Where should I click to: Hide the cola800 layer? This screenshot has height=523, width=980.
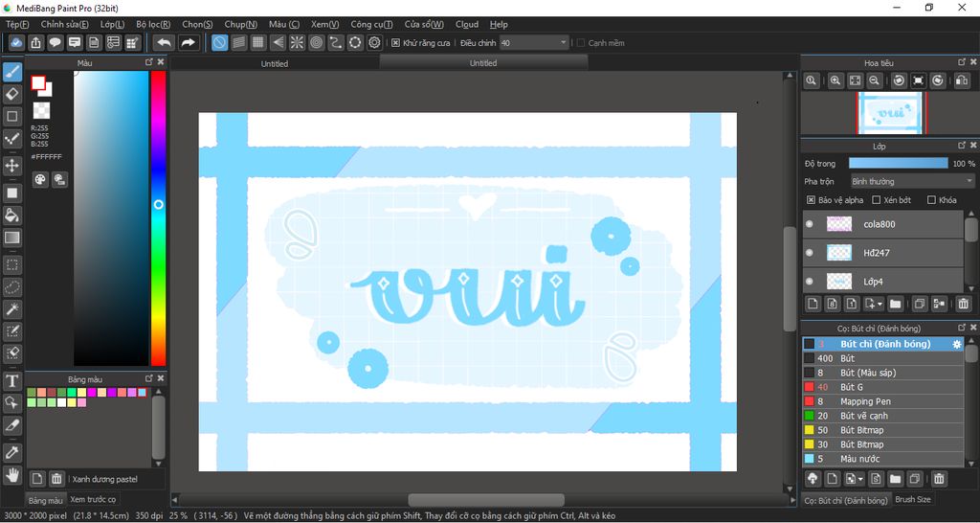[810, 224]
